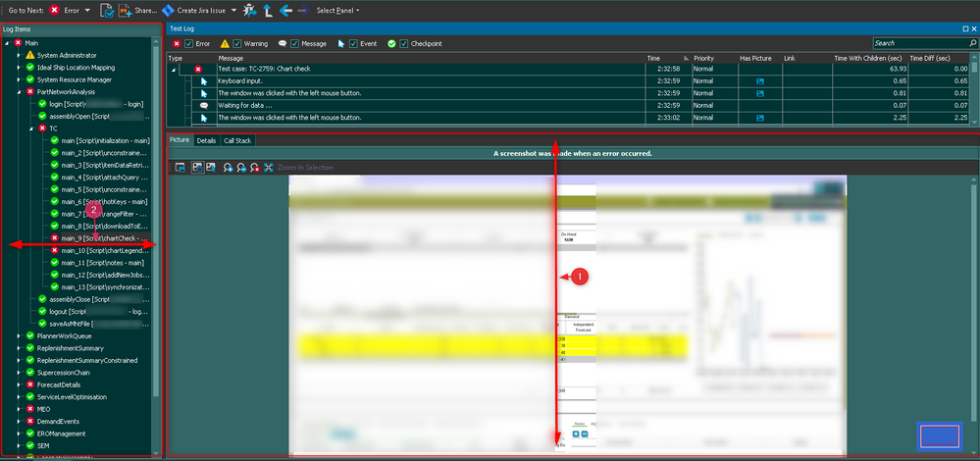Open the Select Panel dropdown
Screen dimensions: 980x461
pyautogui.click(x=337, y=10)
